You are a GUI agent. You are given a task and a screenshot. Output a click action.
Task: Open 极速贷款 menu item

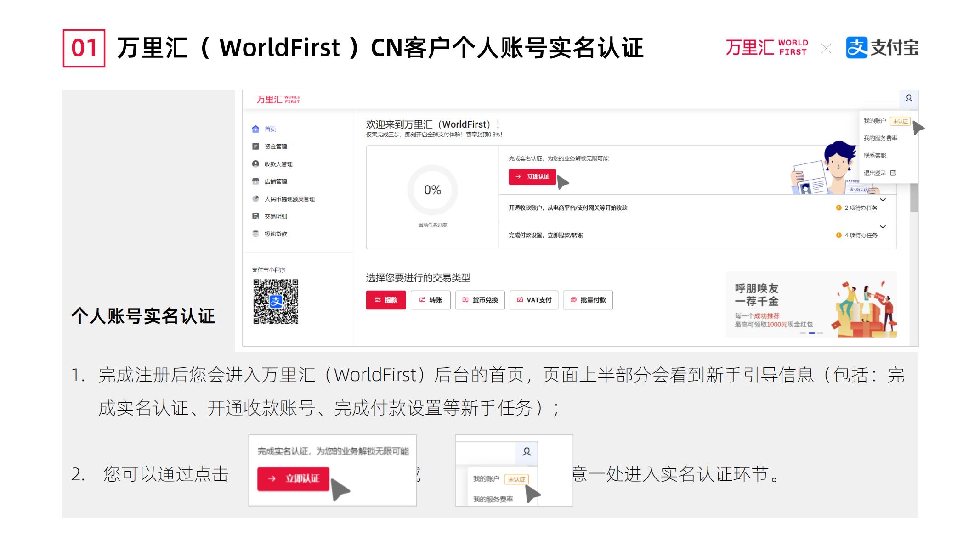pyautogui.click(x=276, y=234)
